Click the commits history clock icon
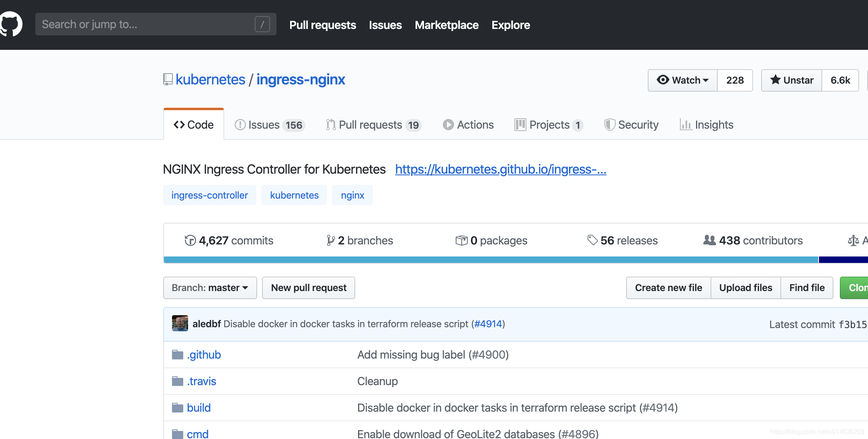868x439 pixels. point(190,240)
